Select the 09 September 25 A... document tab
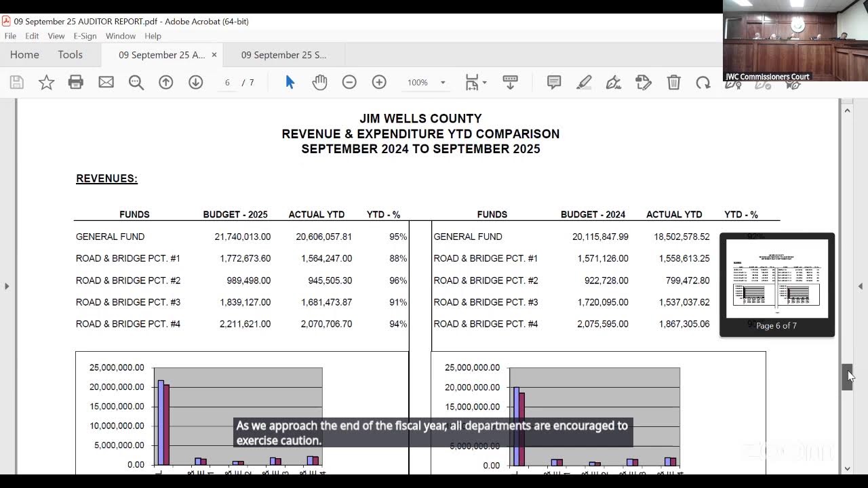The image size is (868, 488). (161, 55)
